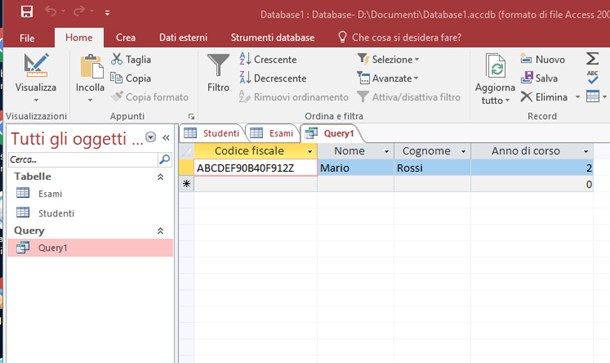Viewport: 610px width, 363px height.
Task: Switch to the Query1 document tab
Action: (330, 133)
